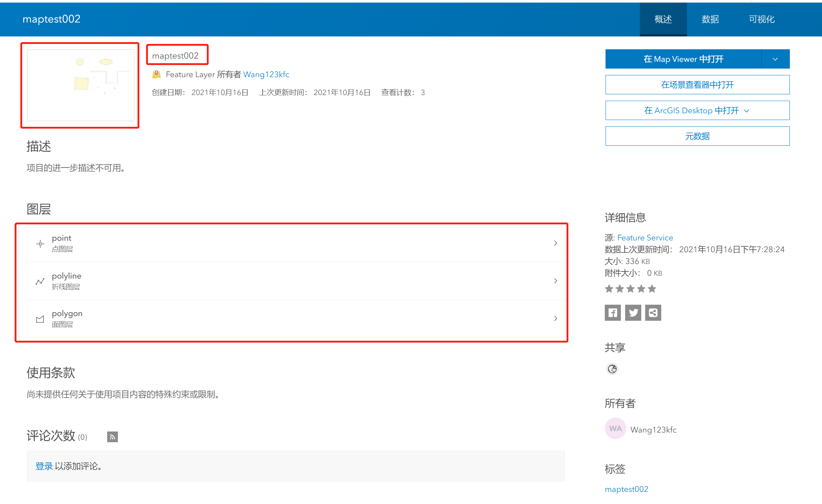Screen dimensions: 822x504
Task: Click the globe public sharing icon
Action: click(x=612, y=369)
